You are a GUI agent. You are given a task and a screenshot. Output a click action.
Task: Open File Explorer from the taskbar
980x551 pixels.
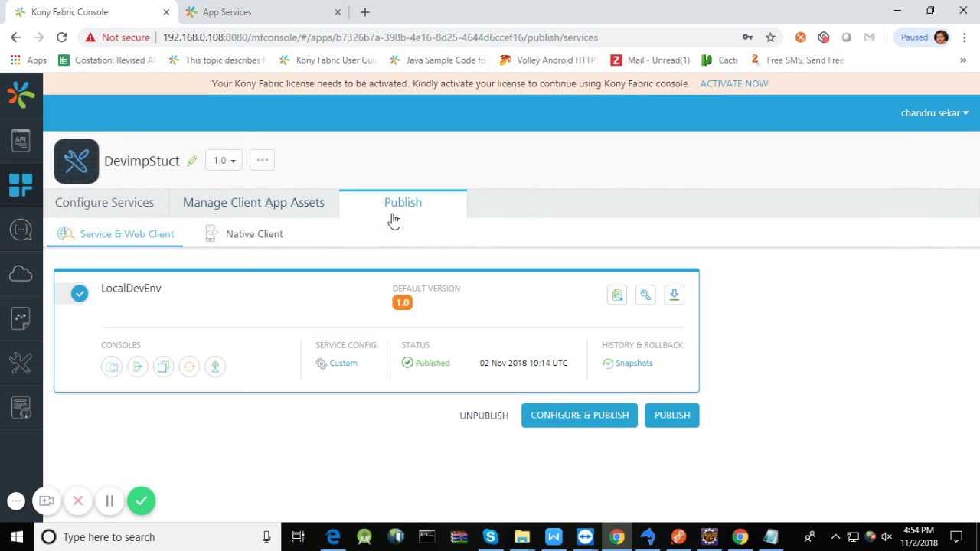(x=522, y=537)
